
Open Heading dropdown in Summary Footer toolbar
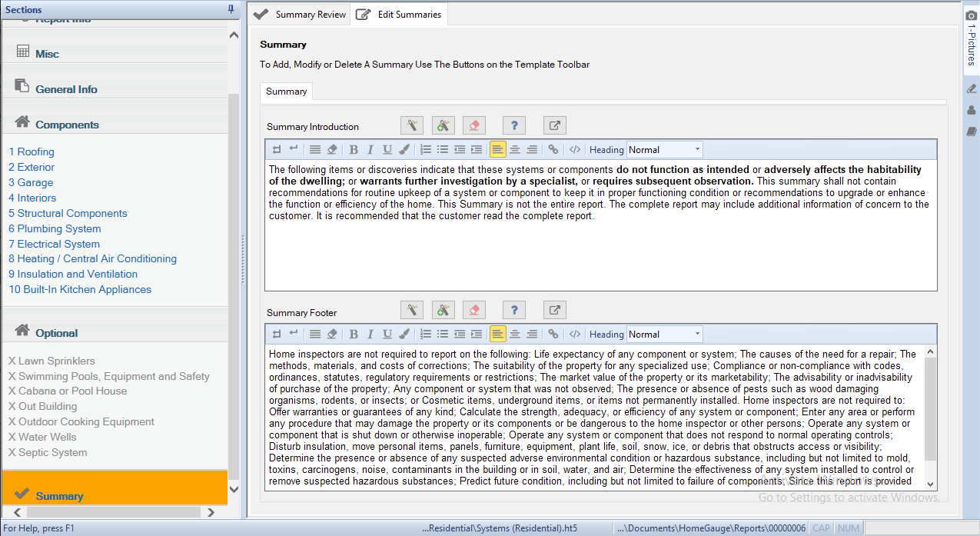664,335
